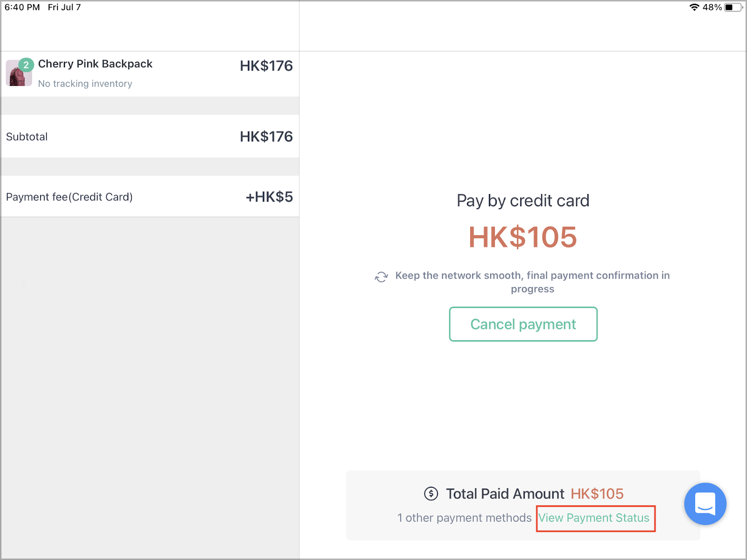Image resolution: width=747 pixels, height=560 pixels.
Task: Open the blue chat support bubble
Action: tap(705, 504)
